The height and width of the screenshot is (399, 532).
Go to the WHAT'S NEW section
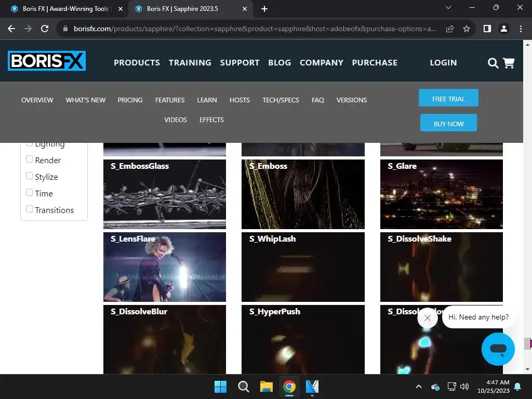pos(86,100)
